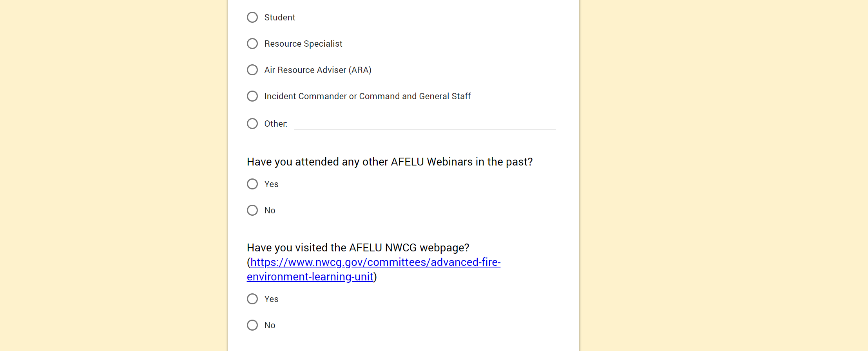Select the Other radio button
868x351 pixels.
252,124
